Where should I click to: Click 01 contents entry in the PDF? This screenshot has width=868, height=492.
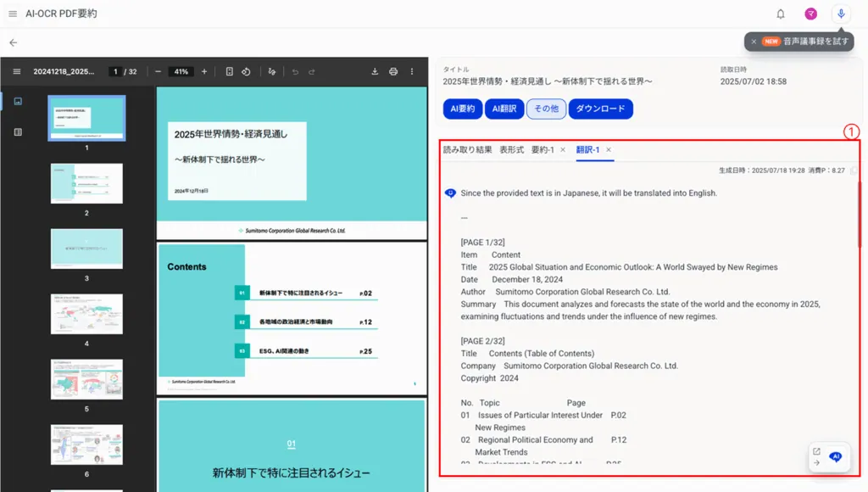coord(306,294)
